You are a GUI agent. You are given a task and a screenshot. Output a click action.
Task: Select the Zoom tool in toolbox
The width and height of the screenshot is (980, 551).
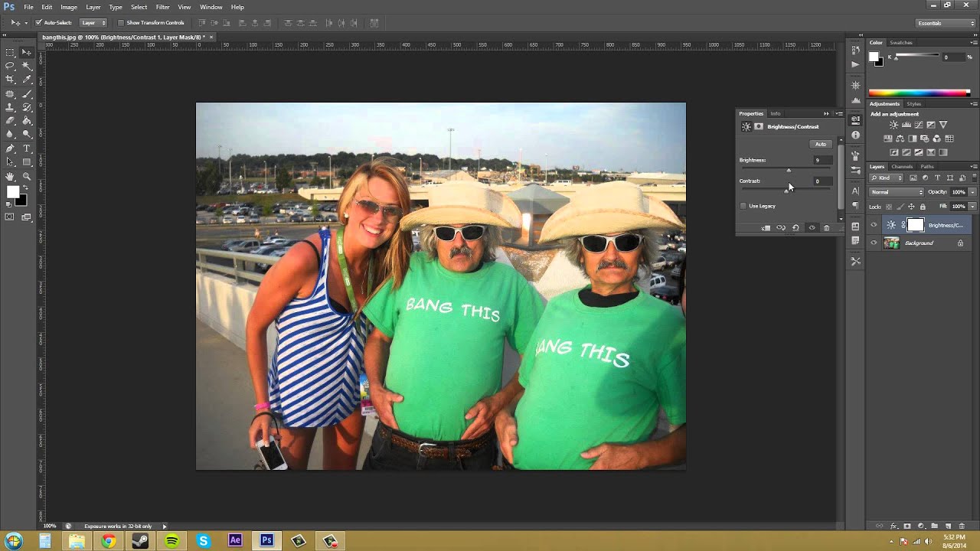[x=27, y=177]
